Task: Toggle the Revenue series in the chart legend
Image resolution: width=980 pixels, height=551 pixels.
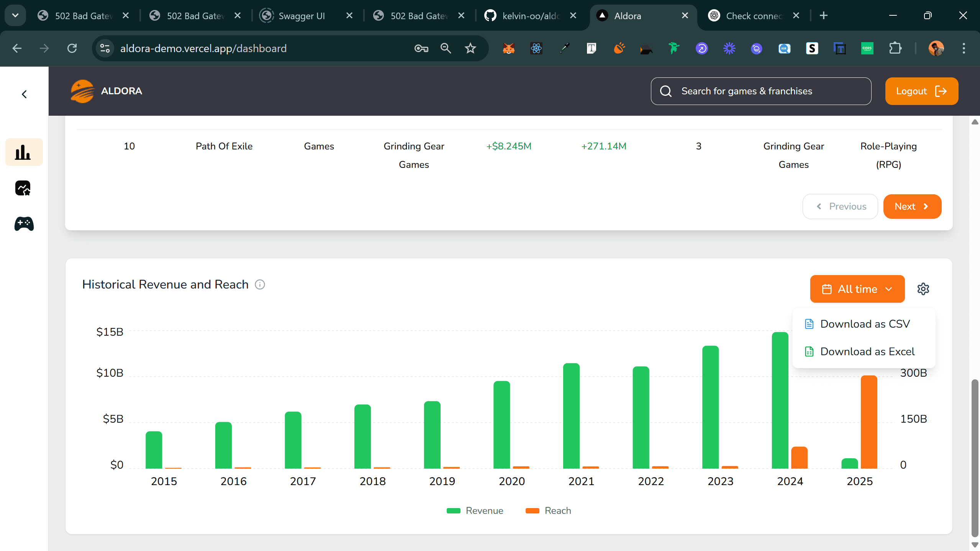Action: click(x=475, y=510)
